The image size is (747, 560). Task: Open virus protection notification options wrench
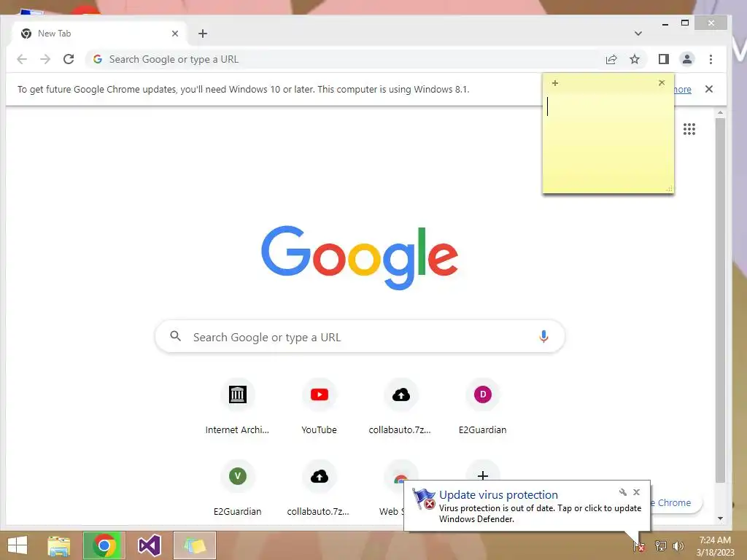pyautogui.click(x=623, y=492)
